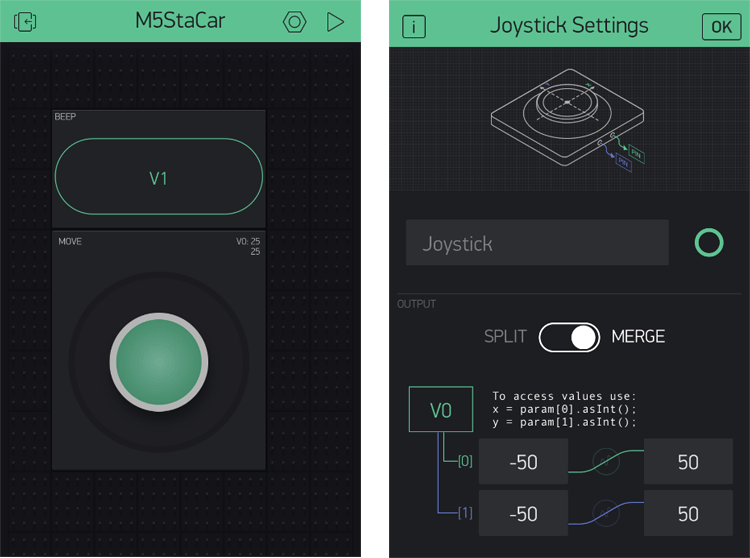Click the MOVE widget label

tap(70, 241)
